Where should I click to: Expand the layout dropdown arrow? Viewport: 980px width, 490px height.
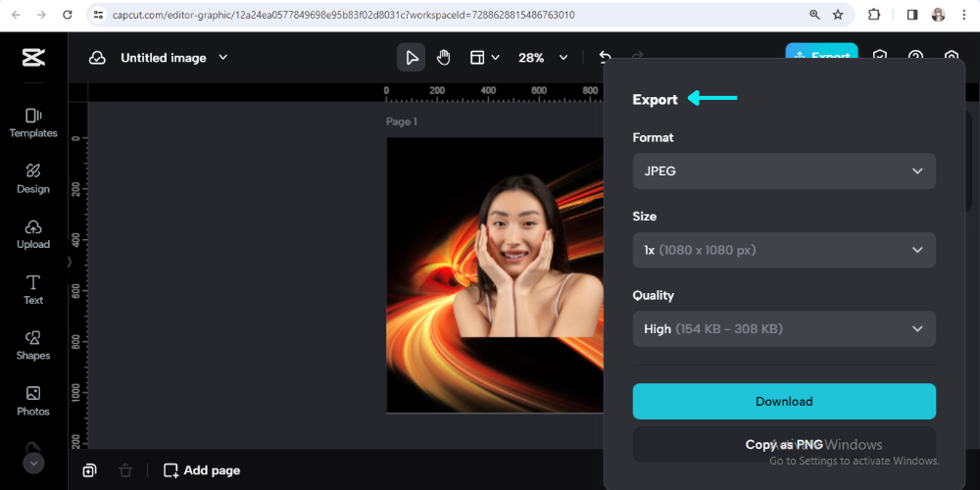point(496,58)
